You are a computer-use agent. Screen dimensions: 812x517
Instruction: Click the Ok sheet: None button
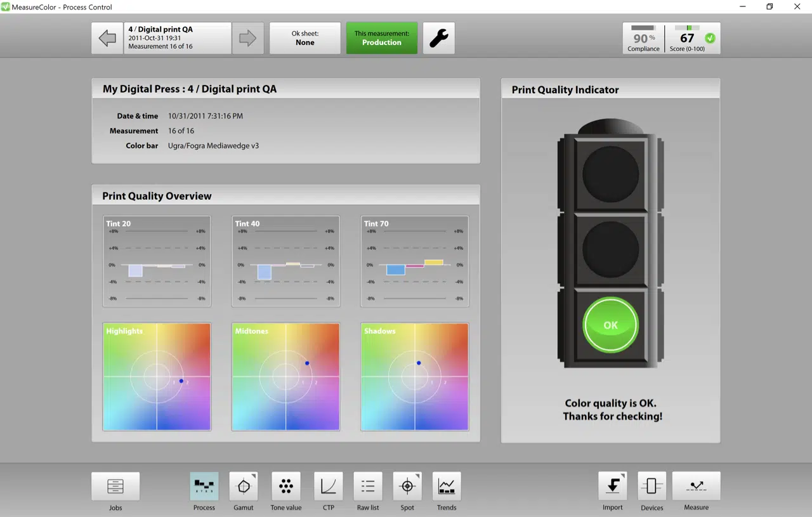[x=305, y=37]
